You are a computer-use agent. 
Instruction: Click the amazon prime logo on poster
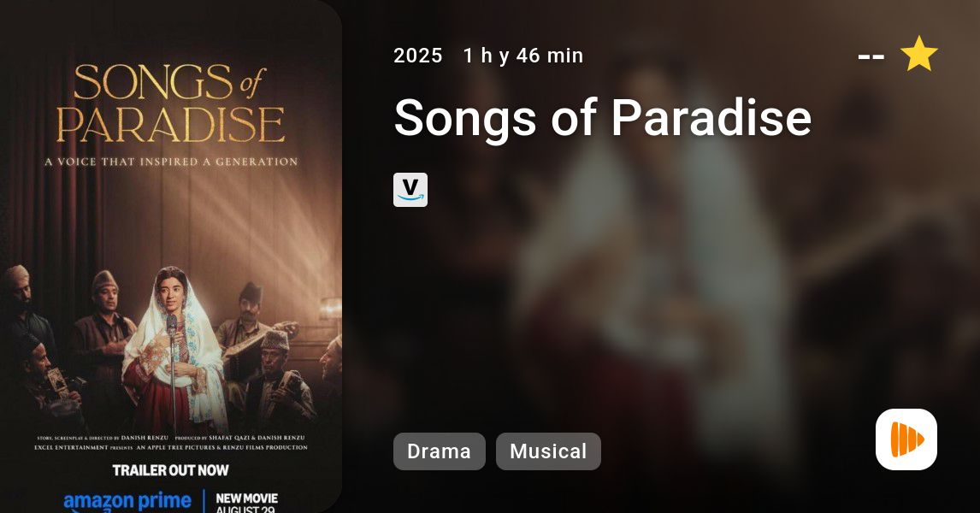(127, 502)
